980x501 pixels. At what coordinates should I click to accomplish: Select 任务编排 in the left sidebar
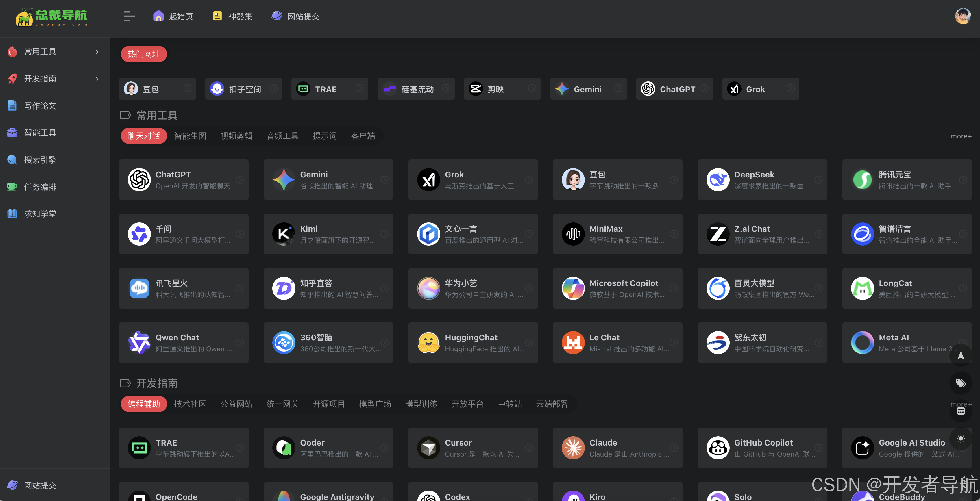click(12, 187)
